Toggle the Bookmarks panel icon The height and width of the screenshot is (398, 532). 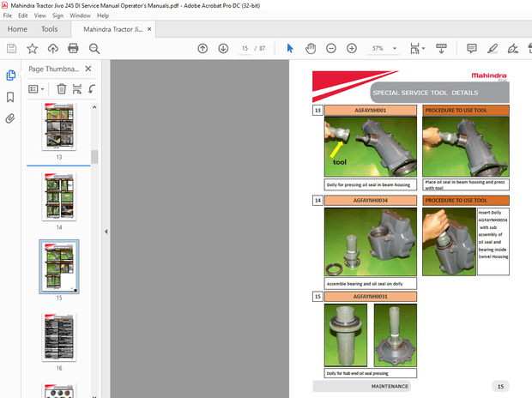pyautogui.click(x=10, y=97)
